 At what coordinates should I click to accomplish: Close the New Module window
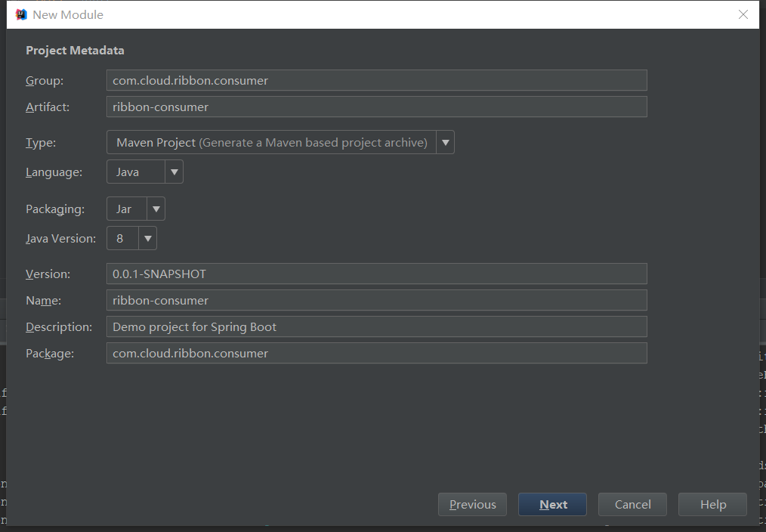pos(743,14)
